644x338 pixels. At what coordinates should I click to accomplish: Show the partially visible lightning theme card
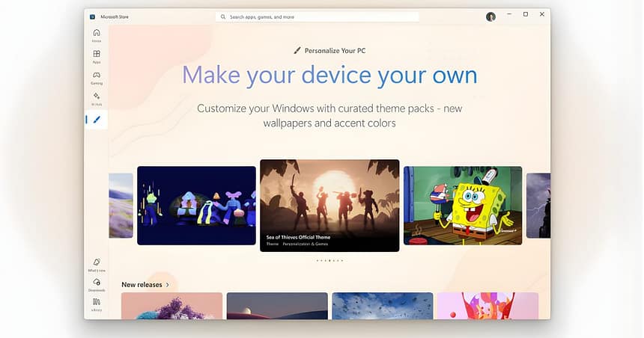[x=538, y=206]
